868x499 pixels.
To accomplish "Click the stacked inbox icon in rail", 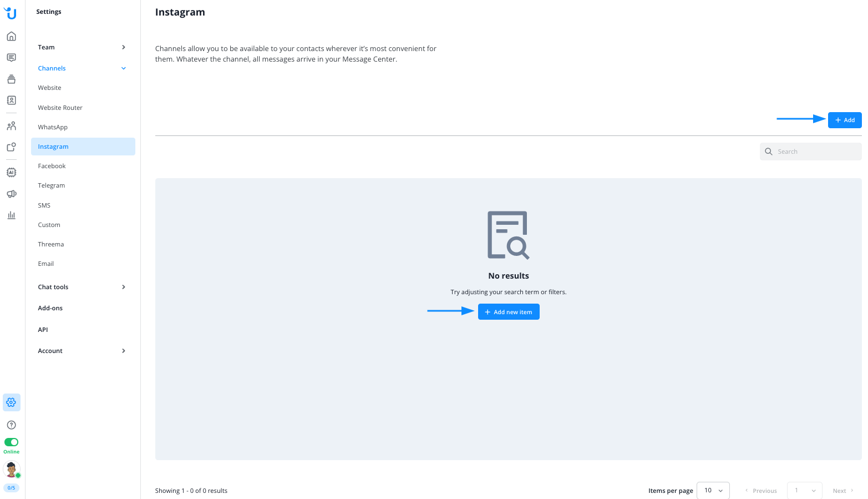I will (11, 79).
